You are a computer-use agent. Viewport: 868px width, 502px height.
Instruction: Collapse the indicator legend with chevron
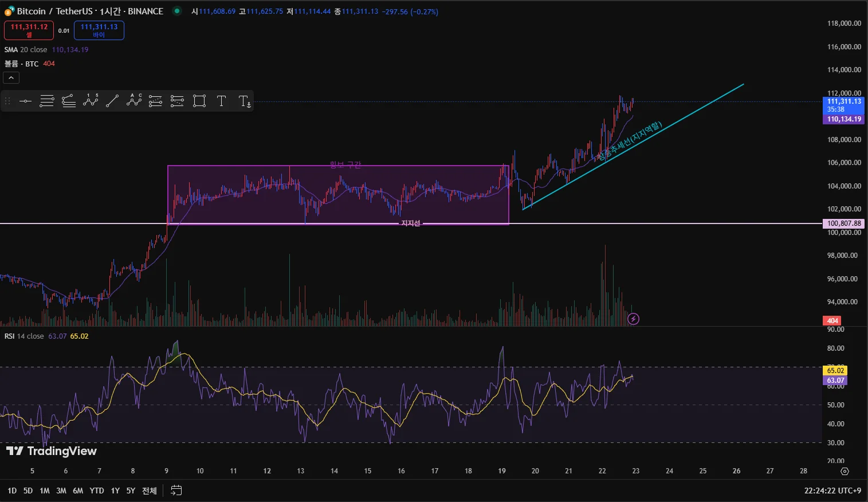click(11, 77)
